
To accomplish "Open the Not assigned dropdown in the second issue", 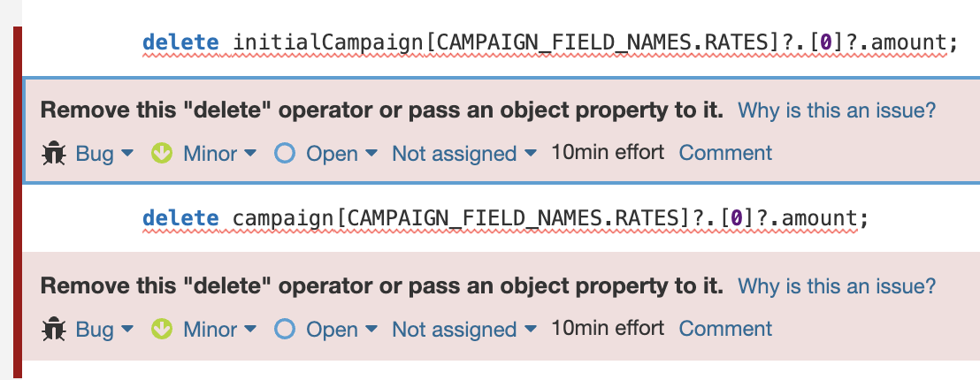I will [x=463, y=330].
